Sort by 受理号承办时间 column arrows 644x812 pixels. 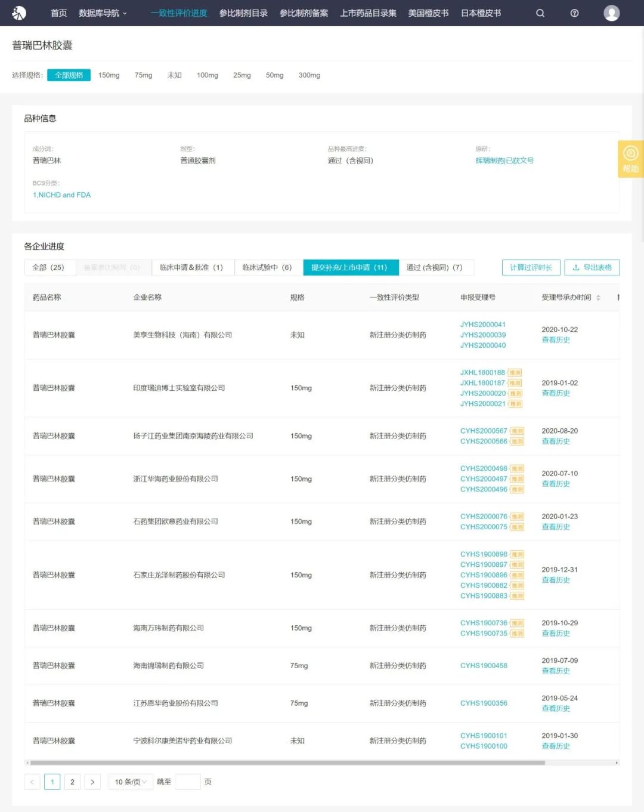coord(598,298)
